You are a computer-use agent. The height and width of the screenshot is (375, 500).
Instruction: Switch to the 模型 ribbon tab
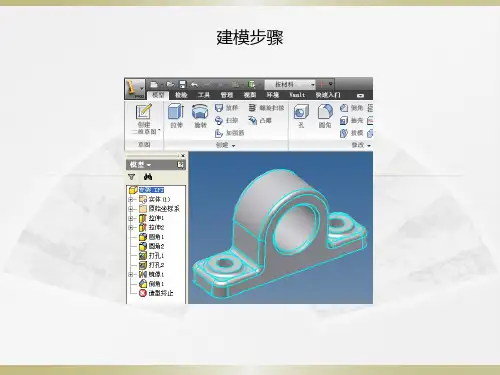(158, 95)
